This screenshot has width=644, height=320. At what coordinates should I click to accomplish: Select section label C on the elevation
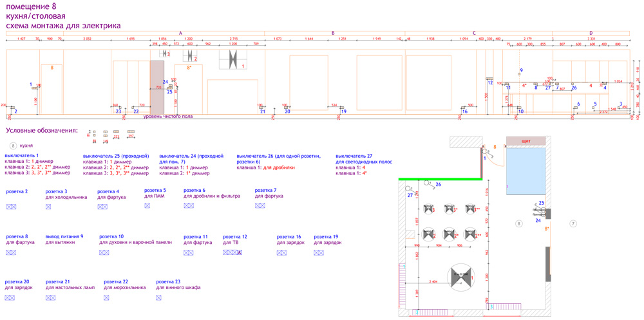click(x=474, y=33)
